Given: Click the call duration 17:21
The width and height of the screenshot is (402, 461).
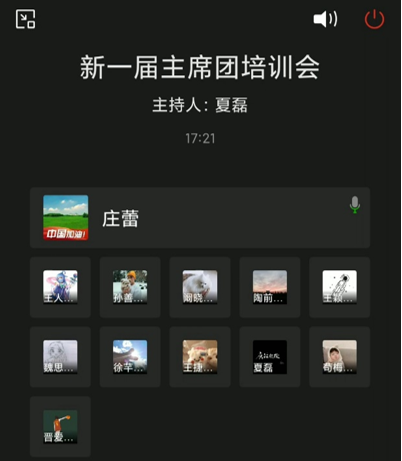Looking at the screenshot, I should click(x=200, y=138).
